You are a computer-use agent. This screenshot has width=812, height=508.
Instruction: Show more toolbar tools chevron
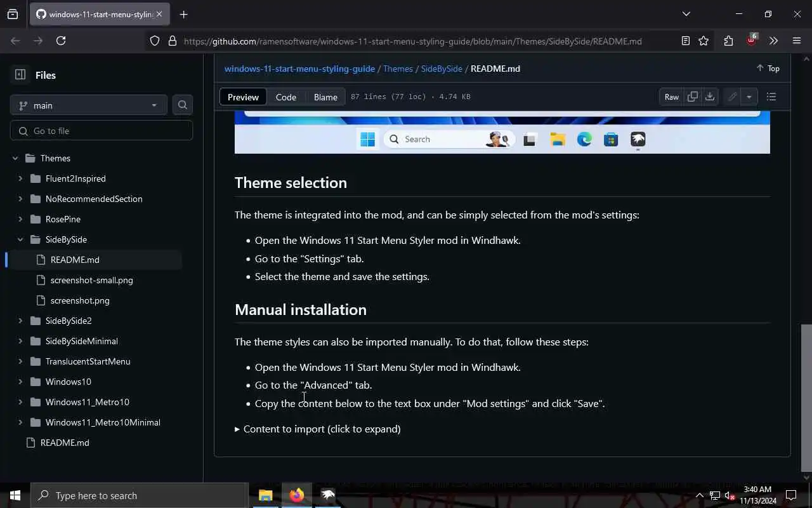click(x=773, y=41)
